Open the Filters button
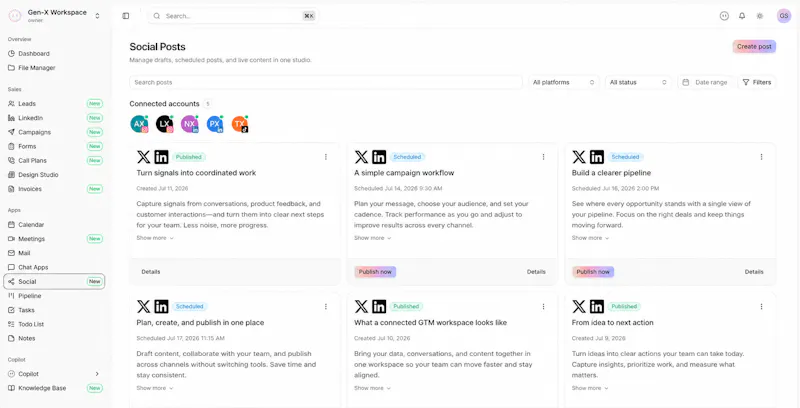This screenshot has height=408, width=800. click(x=757, y=82)
